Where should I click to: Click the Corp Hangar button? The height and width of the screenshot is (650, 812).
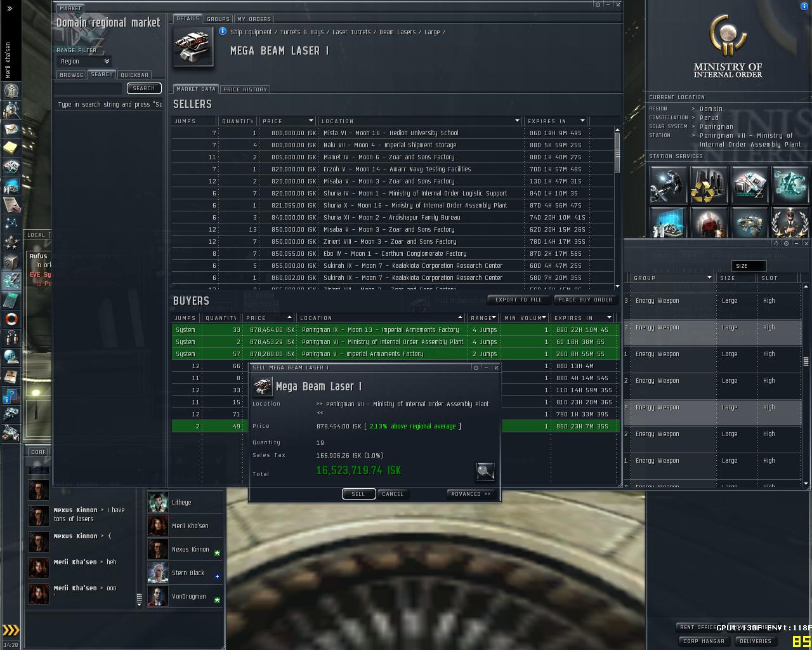tap(704, 641)
